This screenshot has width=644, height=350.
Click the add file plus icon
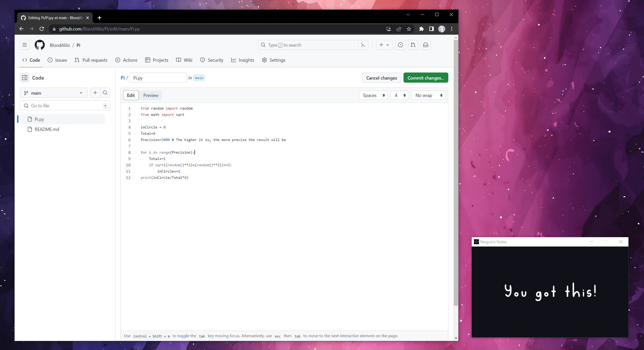click(95, 93)
